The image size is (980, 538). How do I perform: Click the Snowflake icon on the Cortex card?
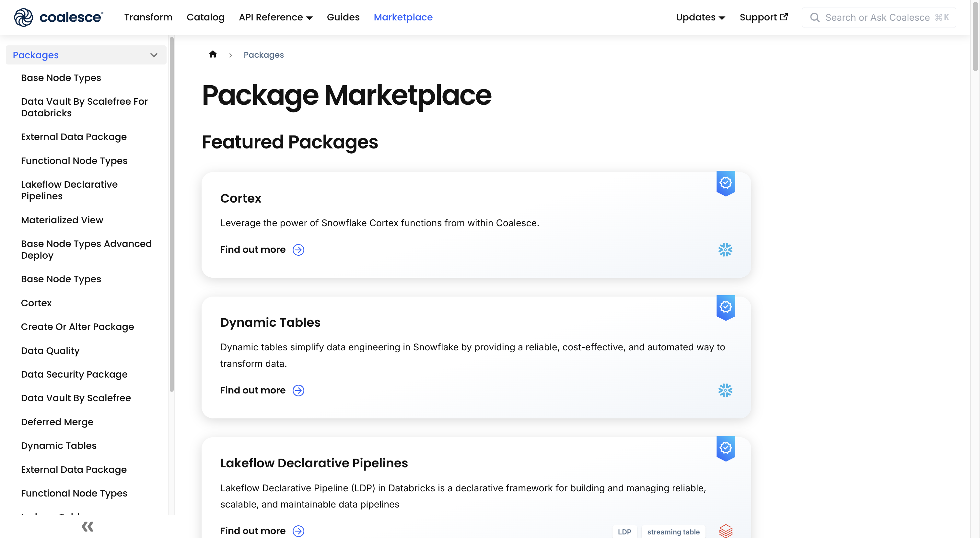[x=726, y=250]
